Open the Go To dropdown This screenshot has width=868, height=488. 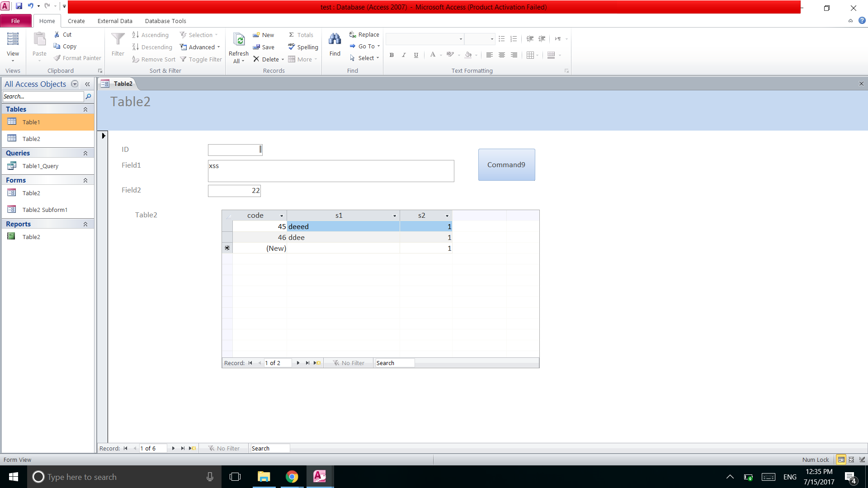click(x=365, y=46)
